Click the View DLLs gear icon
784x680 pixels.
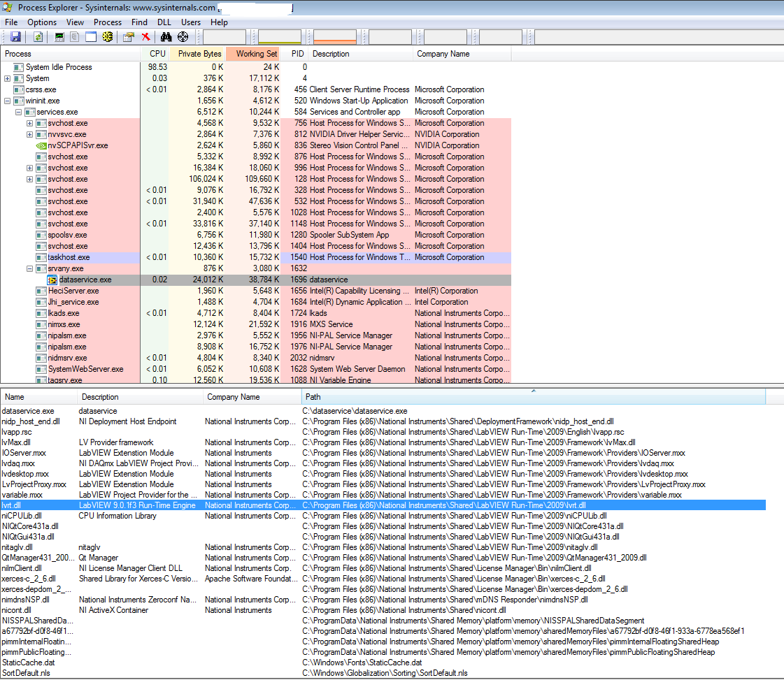tap(107, 37)
